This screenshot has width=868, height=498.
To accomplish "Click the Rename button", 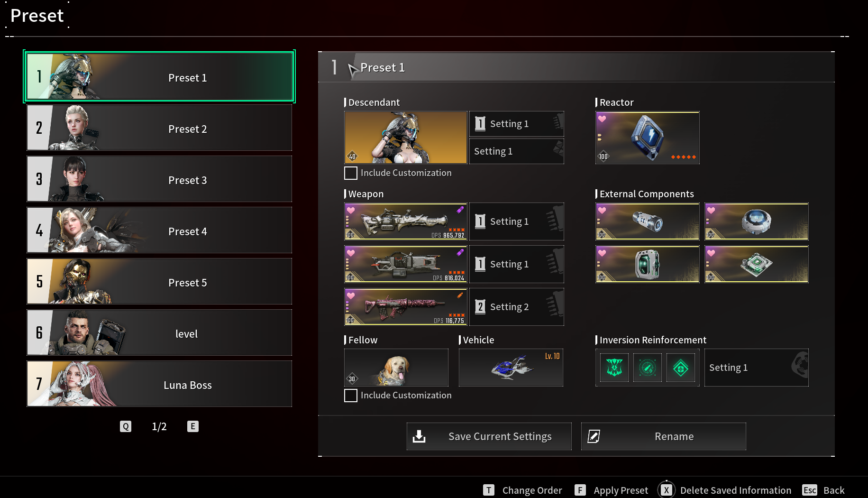I will click(663, 436).
